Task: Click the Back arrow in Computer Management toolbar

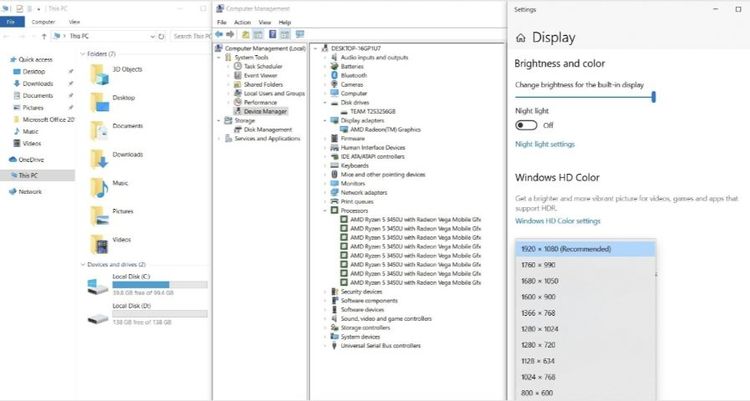Action: [x=219, y=34]
